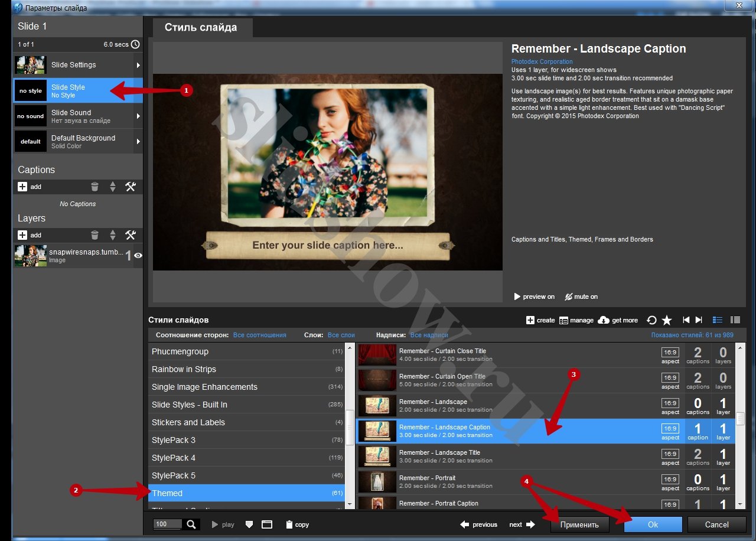
Task: Click the trash icon in Captions toolbar
Action: pos(94,187)
